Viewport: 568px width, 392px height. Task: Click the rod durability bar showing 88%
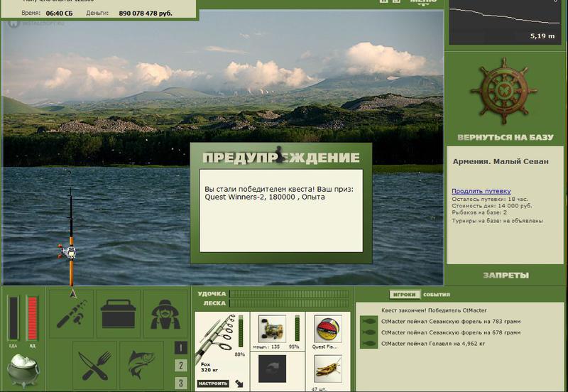pos(241,331)
